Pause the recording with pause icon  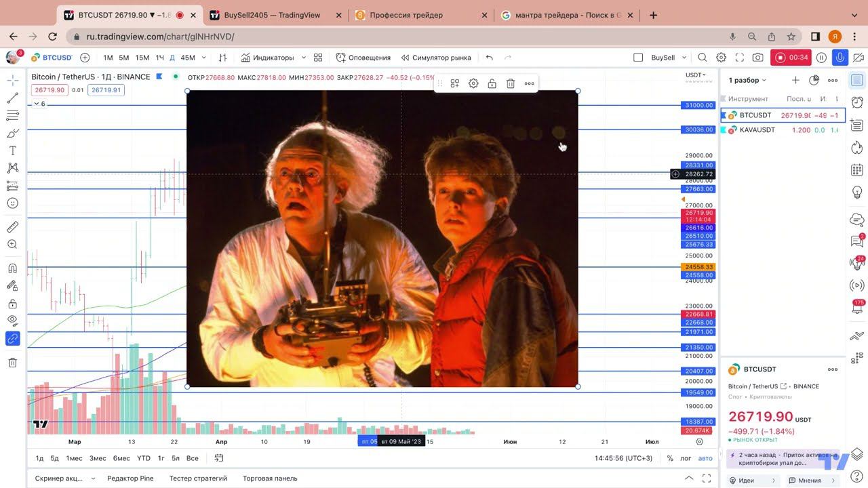(821, 58)
